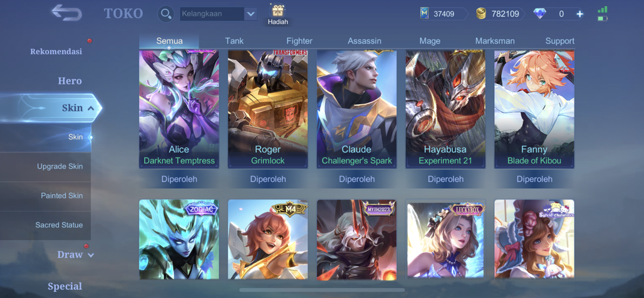Viewport: 644px width, 298px height.
Task: Tap the back arrow icon
Action: point(66,13)
